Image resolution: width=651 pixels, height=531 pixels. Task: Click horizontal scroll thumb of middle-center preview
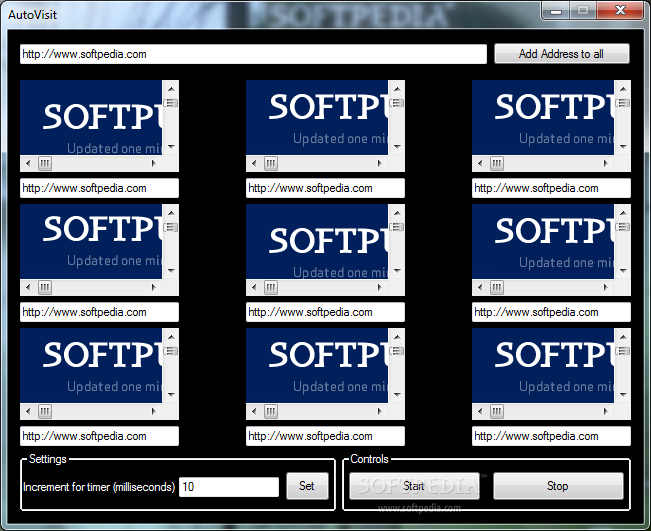coord(271,287)
